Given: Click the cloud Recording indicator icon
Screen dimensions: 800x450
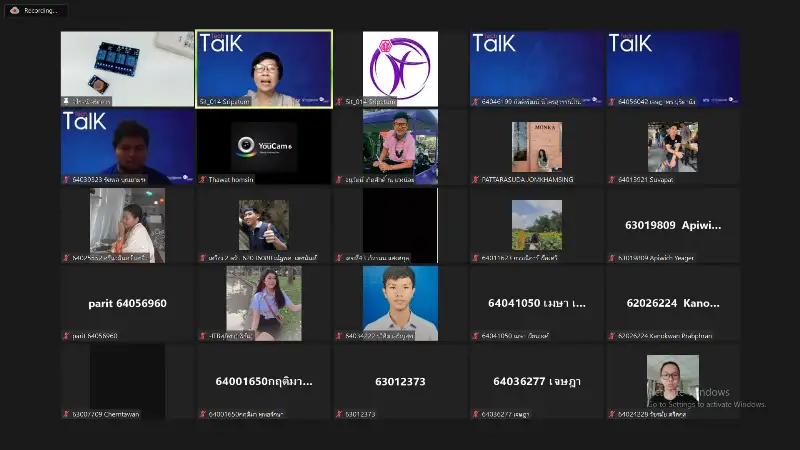Looking at the screenshot, I should point(14,10).
